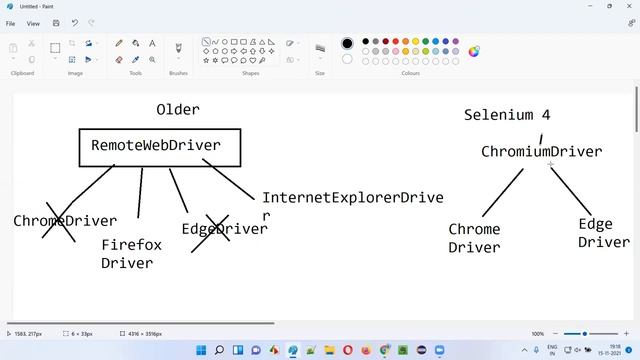Select the Pencil tool

pyautogui.click(x=119, y=43)
